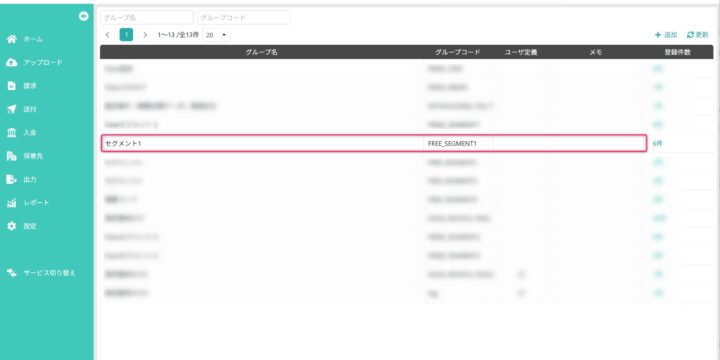Collapse the sidebar with the arrow icon
Image resolution: width=720 pixels, height=360 pixels.
point(84,16)
